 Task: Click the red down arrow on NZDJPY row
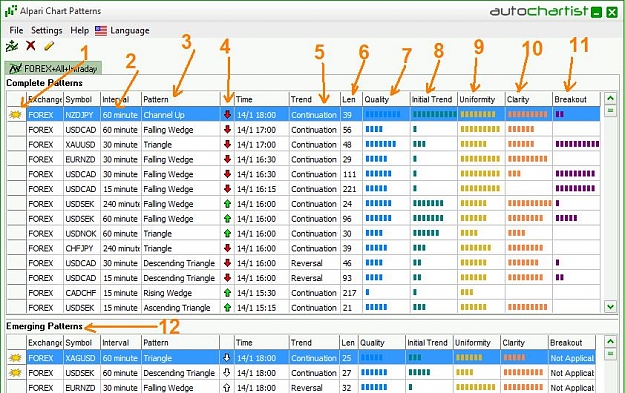227,115
